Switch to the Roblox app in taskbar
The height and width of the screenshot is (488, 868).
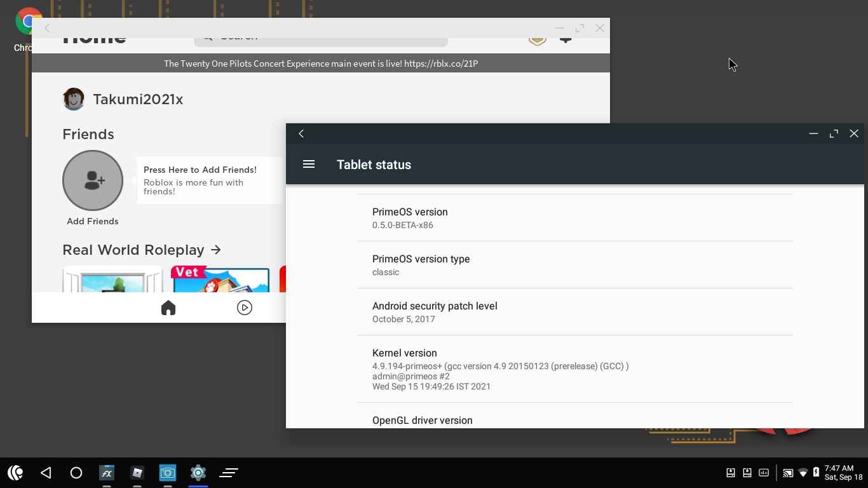(x=137, y=473)
